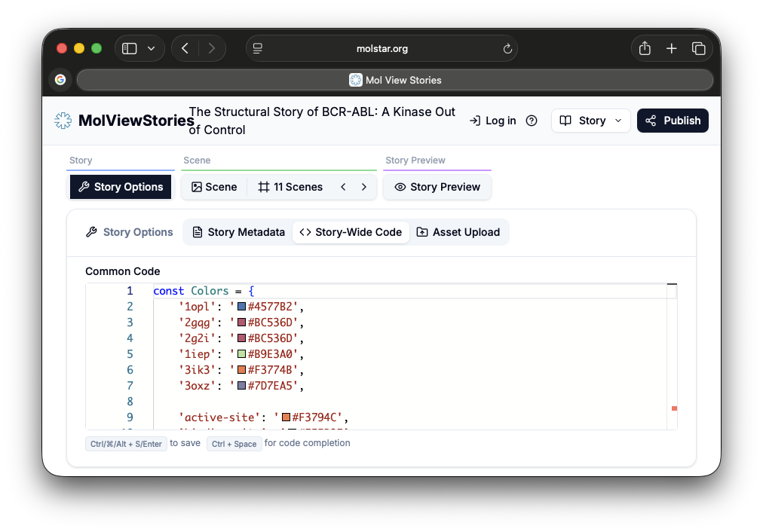The height and width of the screenshot is (532, 763).
Task: Open new tab with plus icon
Action: point(671,49)
